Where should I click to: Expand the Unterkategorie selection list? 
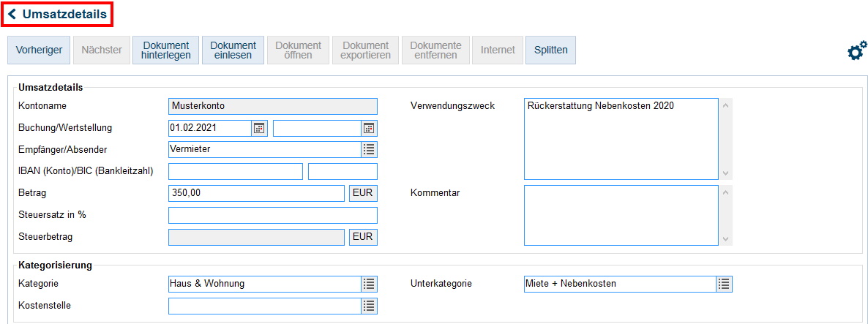coord(724,284)
